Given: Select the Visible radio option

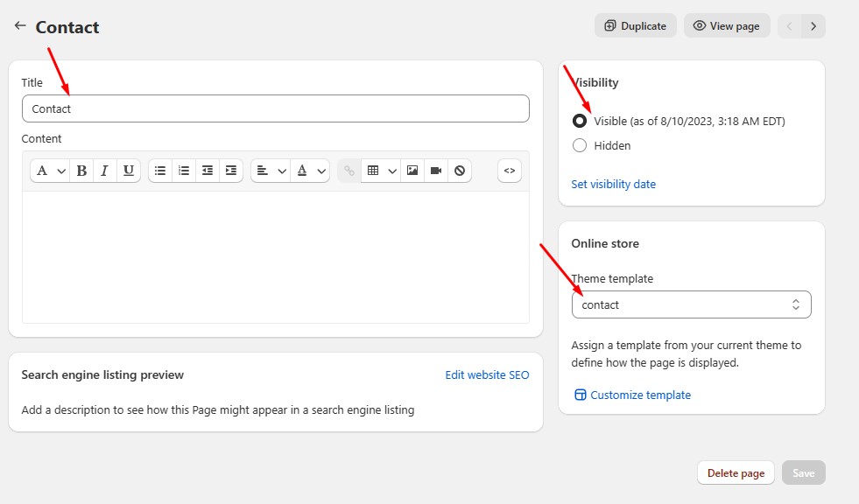Looking at the screenshot, I should pyautogui.click(x=580, y=121).
